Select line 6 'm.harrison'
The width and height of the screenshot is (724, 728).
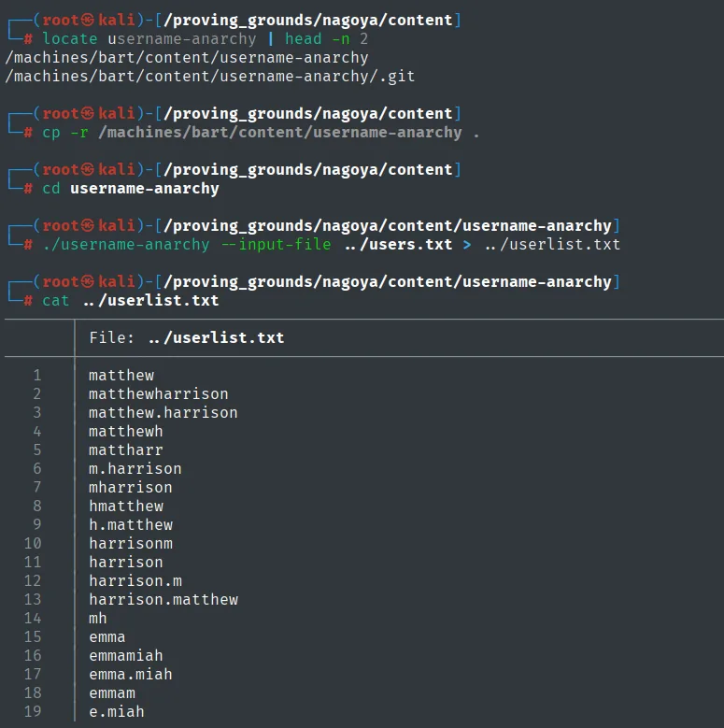click(x=135, y=468)
